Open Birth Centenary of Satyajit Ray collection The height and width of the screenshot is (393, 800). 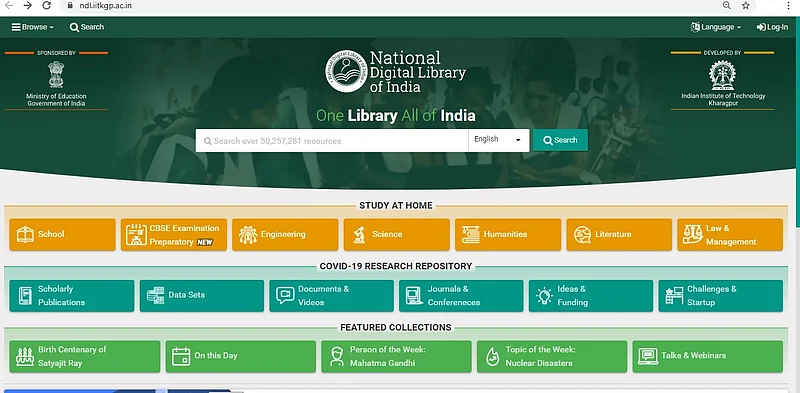click(85, 356)
